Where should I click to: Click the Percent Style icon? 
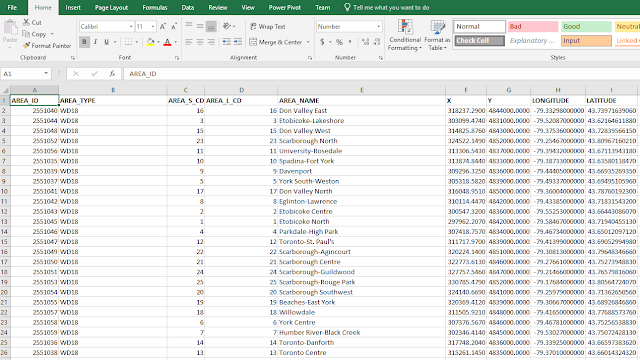(x=339, y=42)
